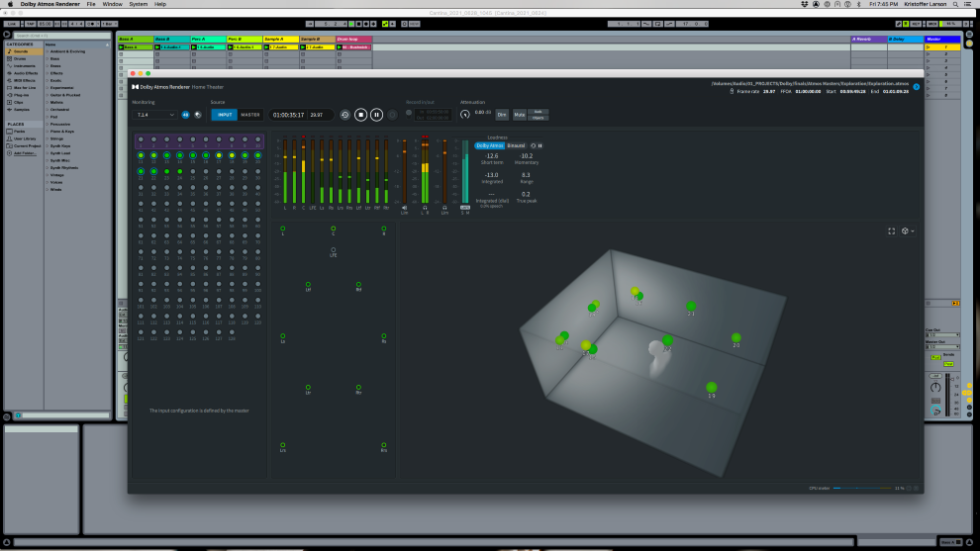The image size is (980, 551).
Task: Click the Ableton TAP tempo button
Action: 30,24
